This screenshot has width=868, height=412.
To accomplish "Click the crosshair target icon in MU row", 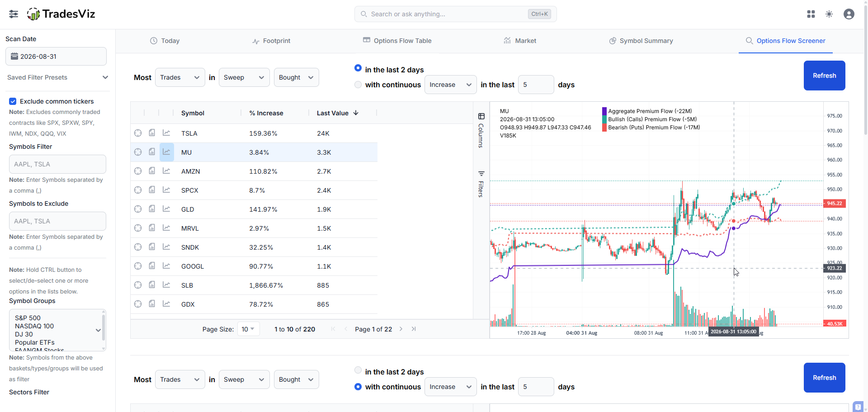I will [x=138, y=152].
